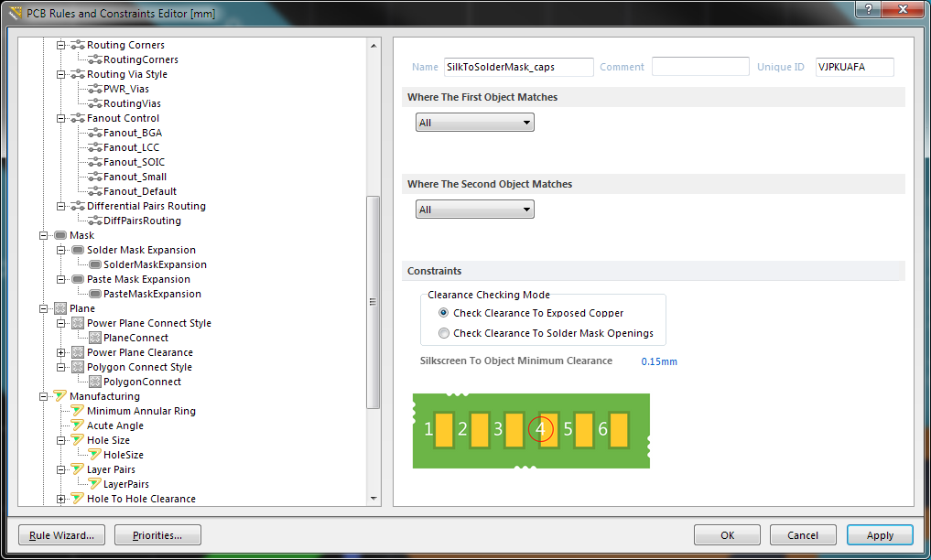The height and width of the screenshot is (560, 931).
Task: Click the tree scrollbar up arrow
Action: point(373,45)
